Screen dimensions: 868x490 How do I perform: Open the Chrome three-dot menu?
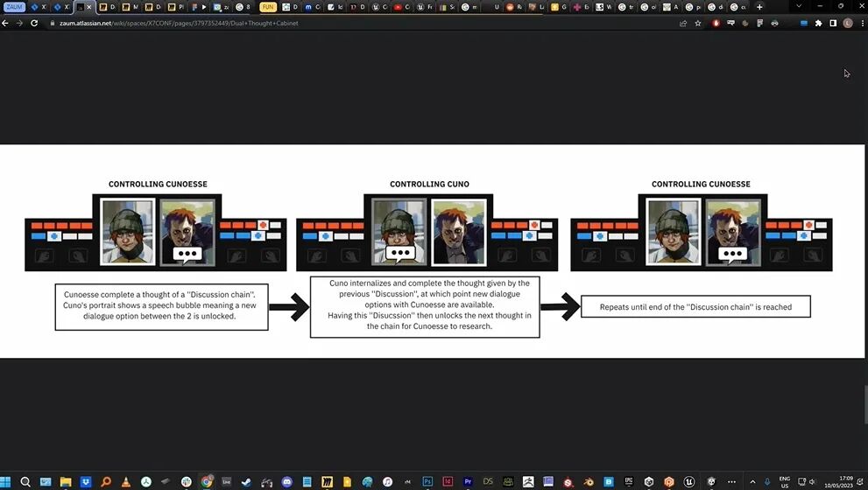(x=863, y=24)
